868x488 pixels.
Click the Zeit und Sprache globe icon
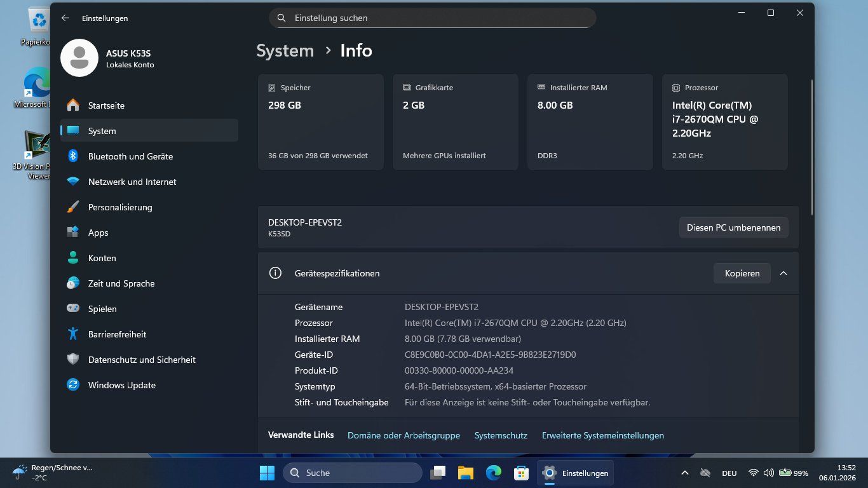73,283
